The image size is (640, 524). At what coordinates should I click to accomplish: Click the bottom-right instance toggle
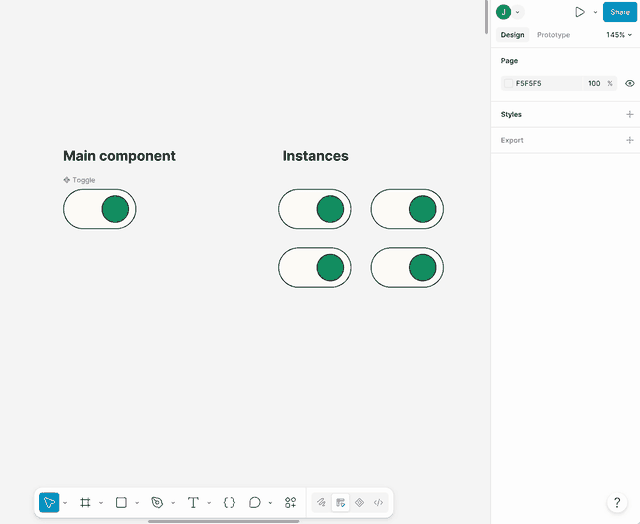(407, 267)
